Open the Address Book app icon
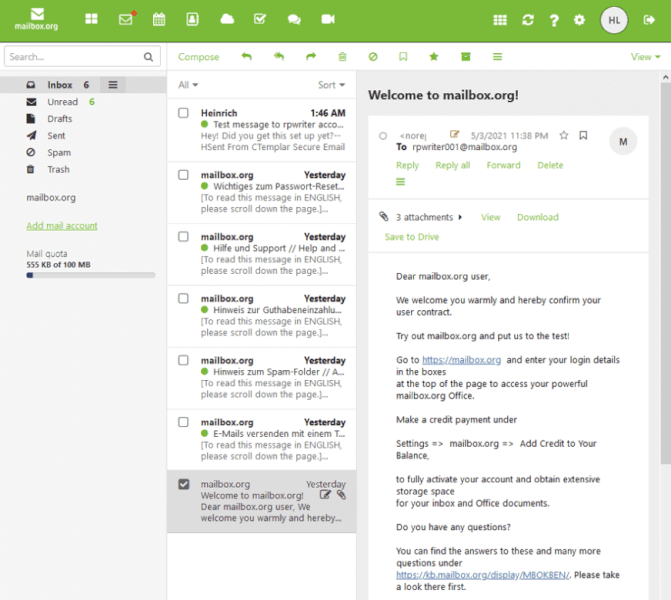671x600 pixels. click(x=193, y=19)
